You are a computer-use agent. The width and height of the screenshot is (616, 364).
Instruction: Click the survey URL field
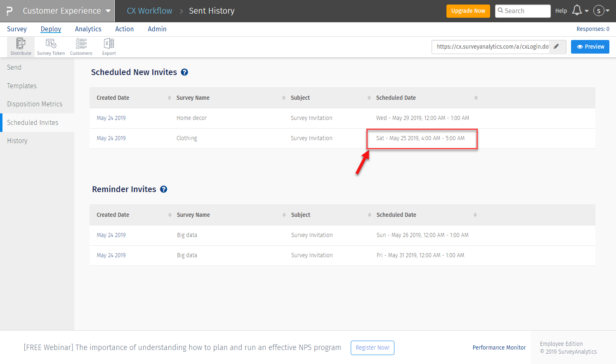[x=493, y=47]
